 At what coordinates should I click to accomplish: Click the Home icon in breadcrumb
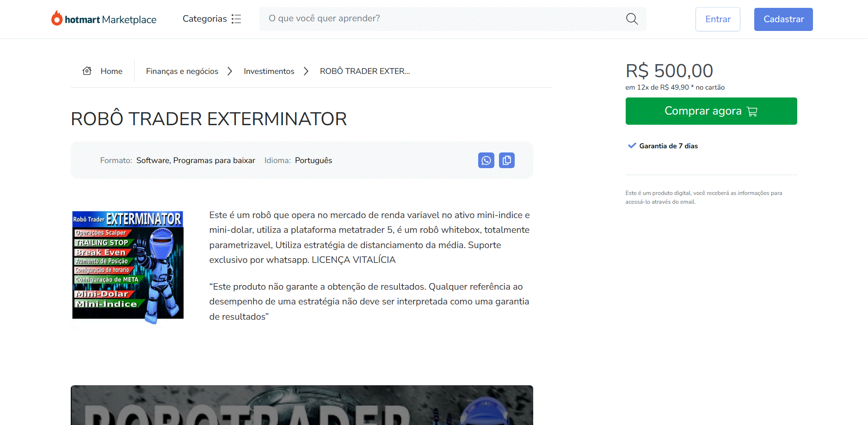(87, 71)
